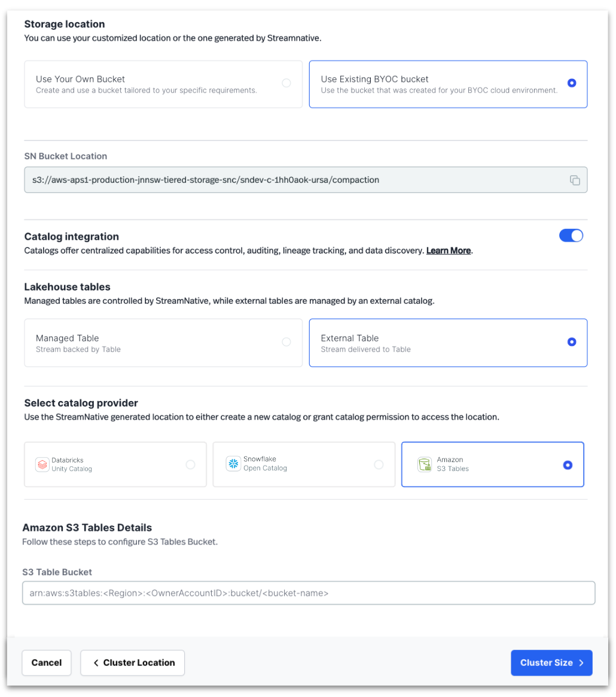Image resolution: width=616 pixels, height=697 pixels.
Task: Open the Learn More link
Action: point(448,250)
